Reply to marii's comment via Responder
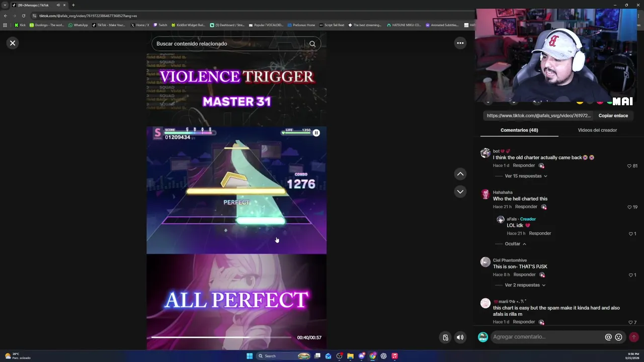Screen dimensions: 644x362 click(524, 322)
